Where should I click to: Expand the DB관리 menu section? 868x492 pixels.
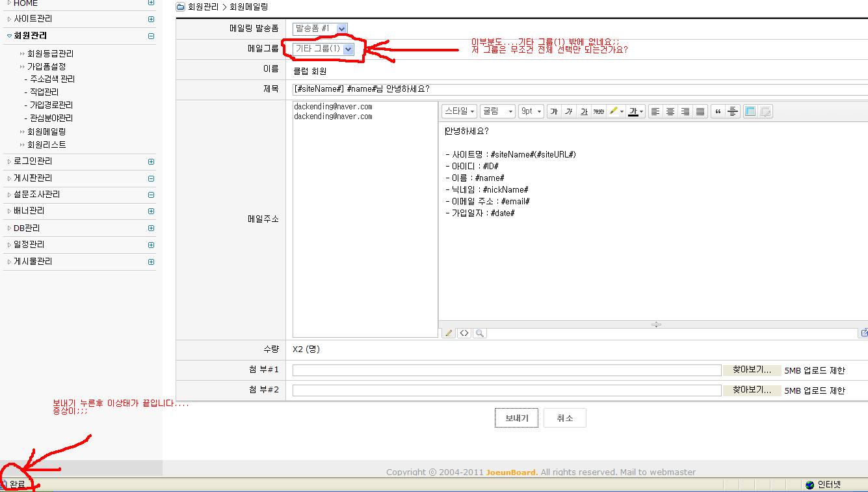tap(151, 228)
